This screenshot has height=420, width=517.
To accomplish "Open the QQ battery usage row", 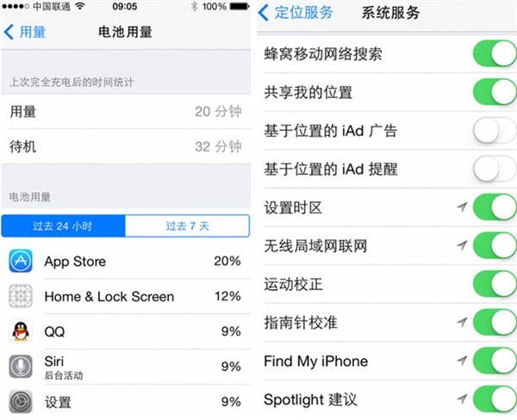I will [126, 331].
